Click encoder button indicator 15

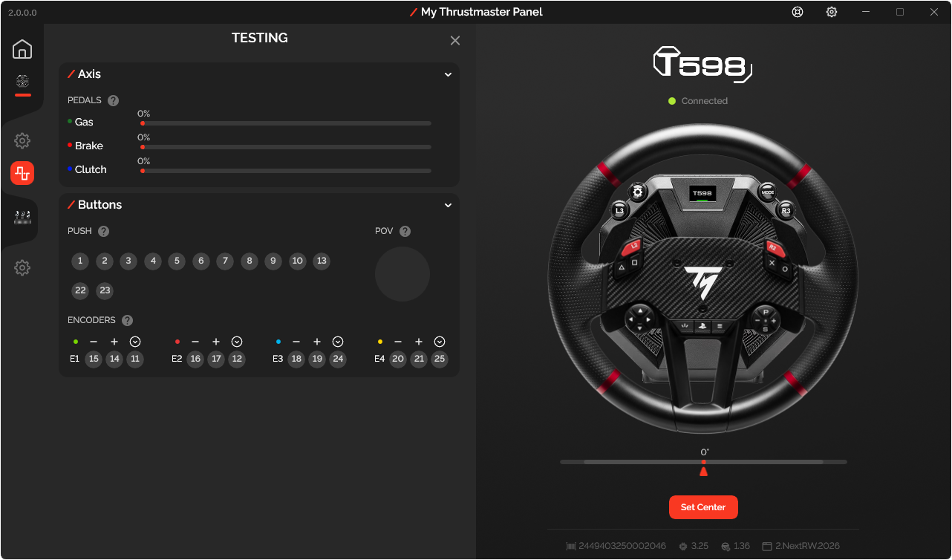[94, 359]
